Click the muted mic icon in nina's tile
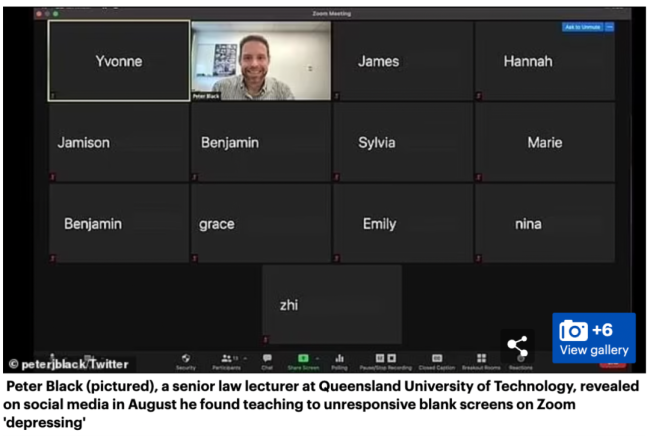The image size is (650, 436). 479,259
